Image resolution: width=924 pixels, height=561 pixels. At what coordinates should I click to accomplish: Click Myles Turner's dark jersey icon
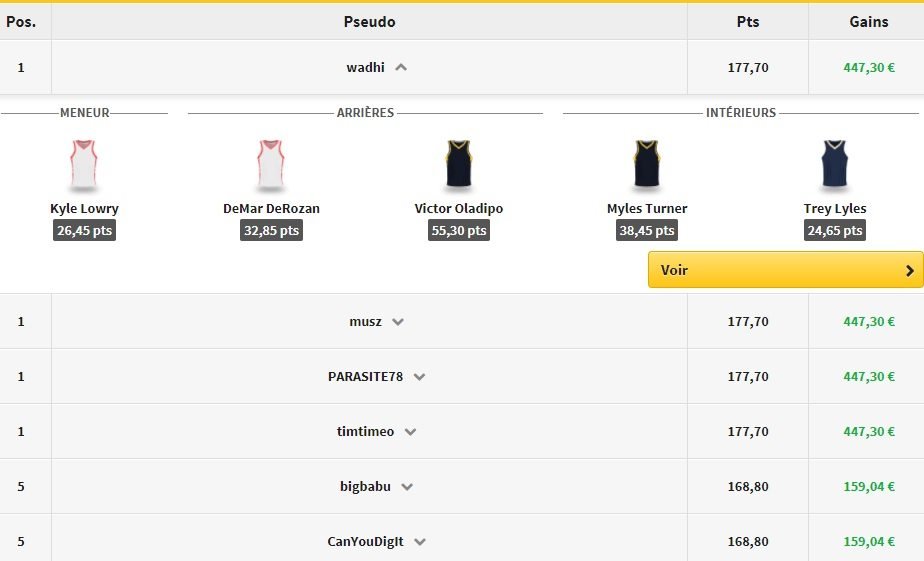[647, 165]
